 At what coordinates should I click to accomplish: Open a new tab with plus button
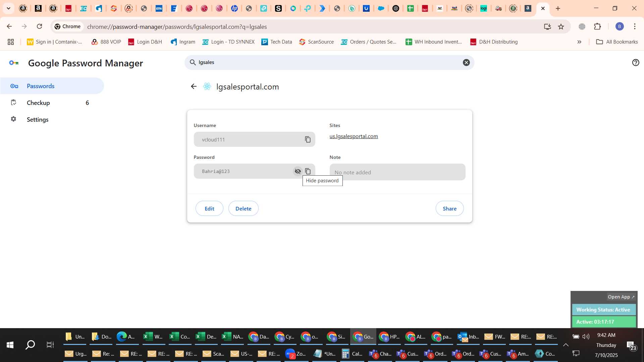[558, 8]
